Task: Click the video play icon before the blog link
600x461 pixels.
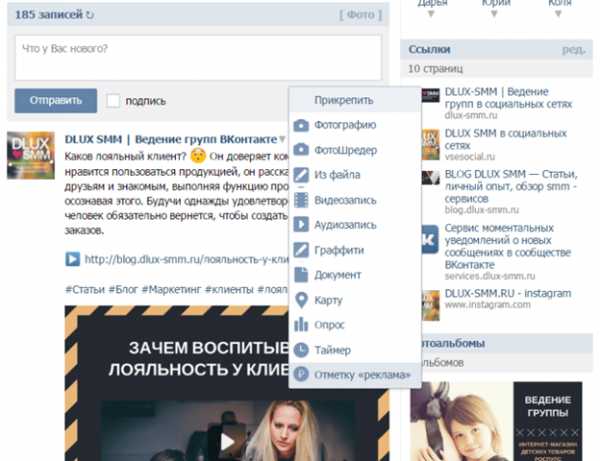Action: pyautogui.click(x=73, y=259)
